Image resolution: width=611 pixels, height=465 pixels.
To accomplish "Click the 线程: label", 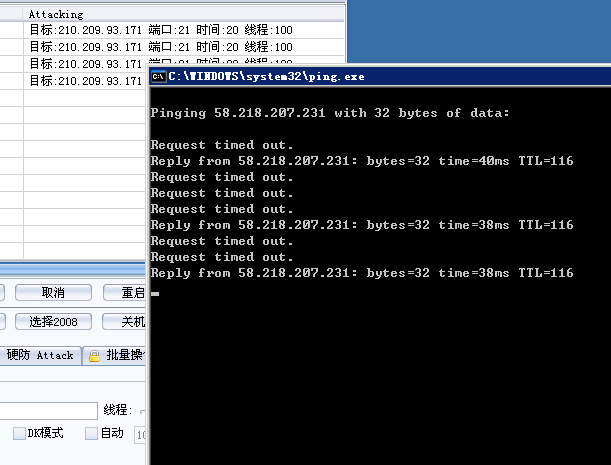I will tap(118, 410).
